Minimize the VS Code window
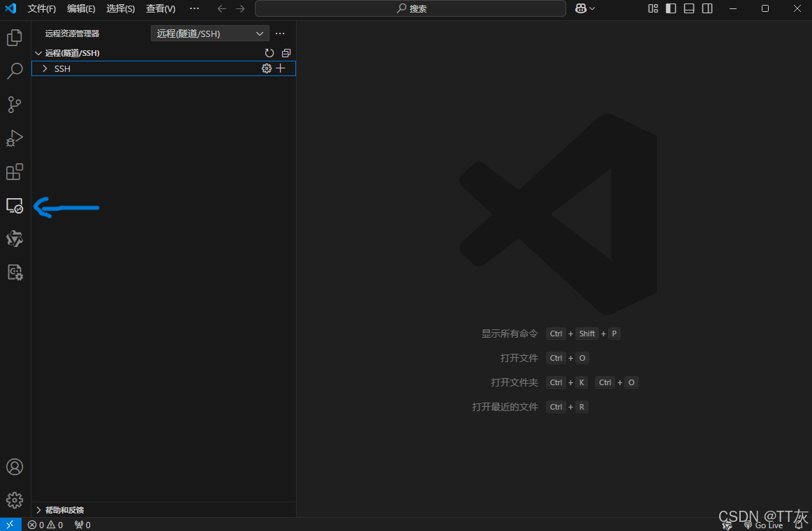This screenshot has height=531, width=812. click(733, 8)
